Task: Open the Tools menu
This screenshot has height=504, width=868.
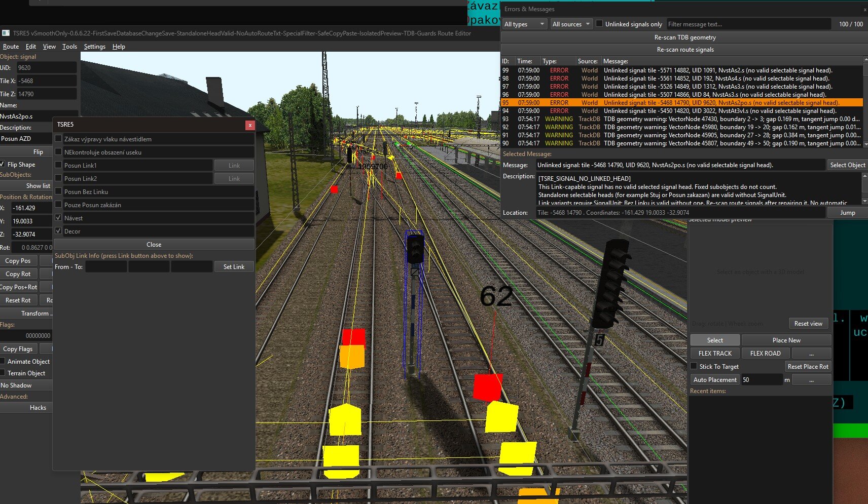Action: pyautogui.click(x=69, y=46)
